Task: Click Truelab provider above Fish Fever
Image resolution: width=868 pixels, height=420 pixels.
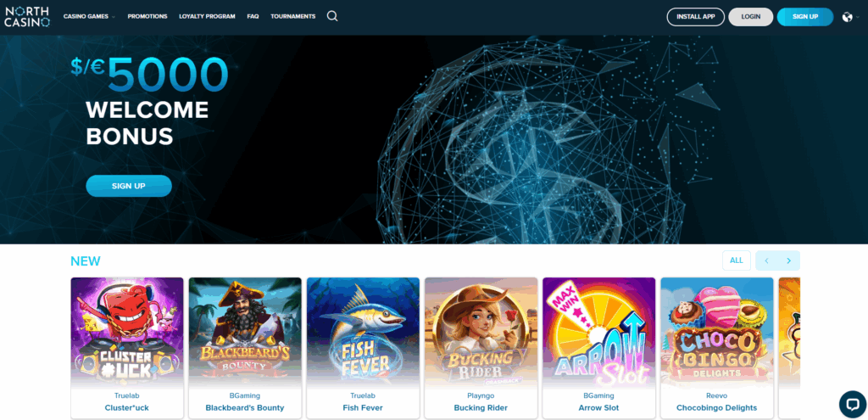Action: [363, 395]
